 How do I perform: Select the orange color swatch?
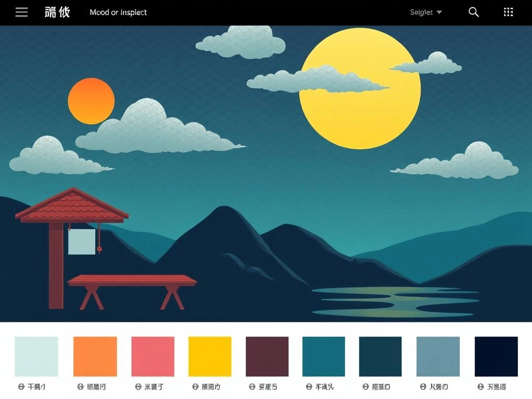point(95,356)
